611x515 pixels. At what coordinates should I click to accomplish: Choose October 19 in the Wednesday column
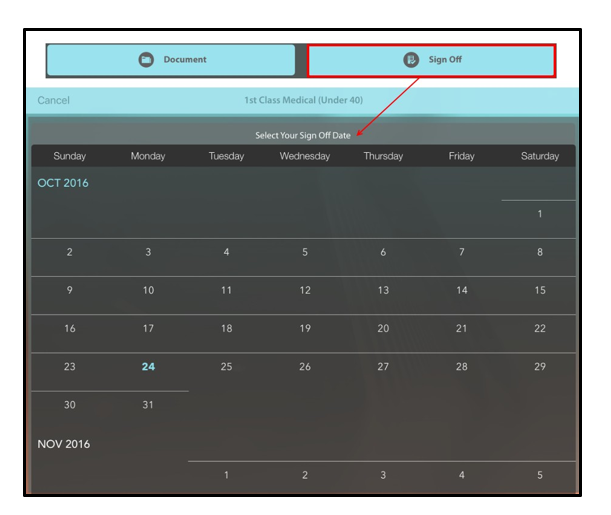305,328
